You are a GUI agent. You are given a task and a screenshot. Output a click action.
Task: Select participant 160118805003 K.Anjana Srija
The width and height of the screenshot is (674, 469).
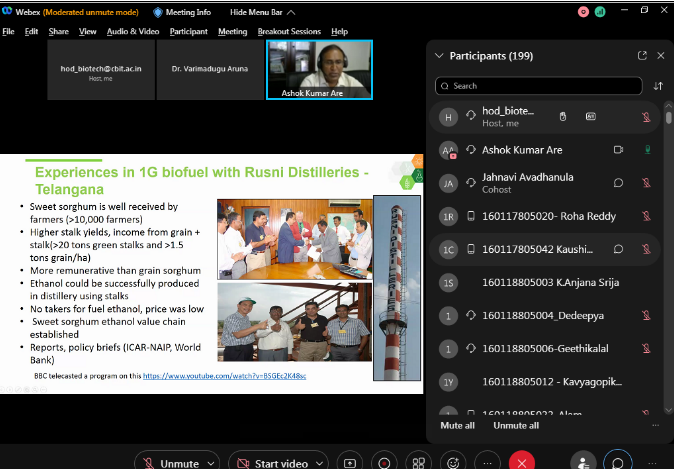[x=545, y=282]
